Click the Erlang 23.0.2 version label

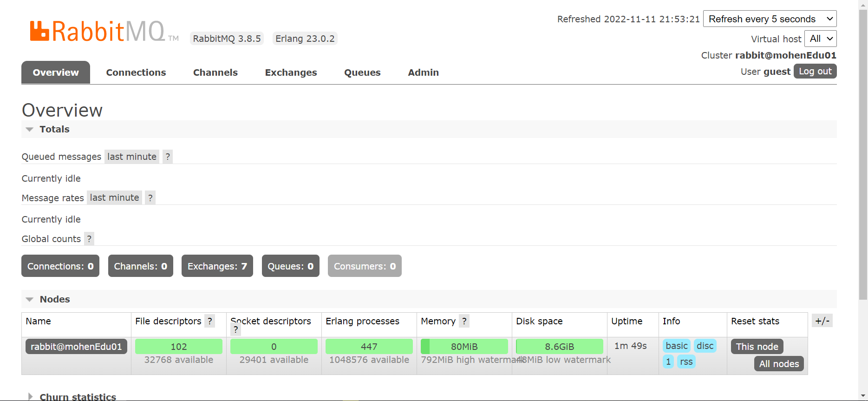click(305, 39)
